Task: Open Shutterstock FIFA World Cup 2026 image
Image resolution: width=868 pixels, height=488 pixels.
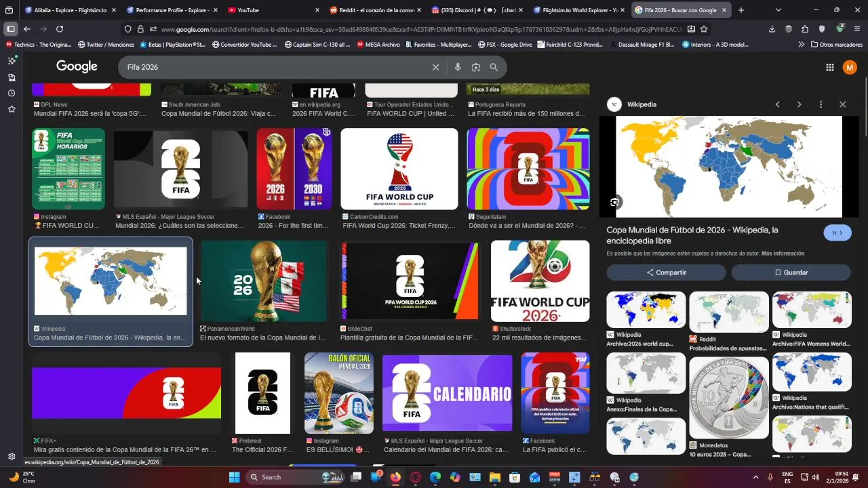Action: pyautogui.click(x=540, y=281)
